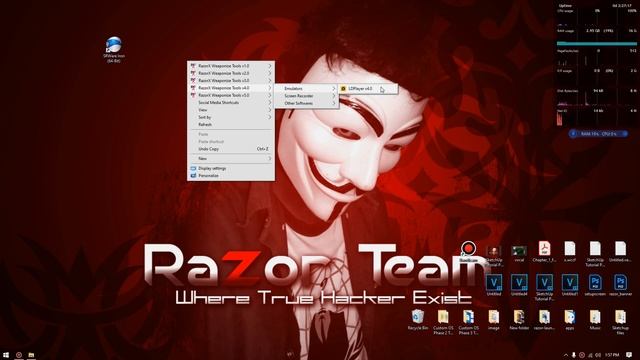The width and height of the screenshot is (640, 360).
Task: Expand the View submenu arrow
Action: (270, 110)
